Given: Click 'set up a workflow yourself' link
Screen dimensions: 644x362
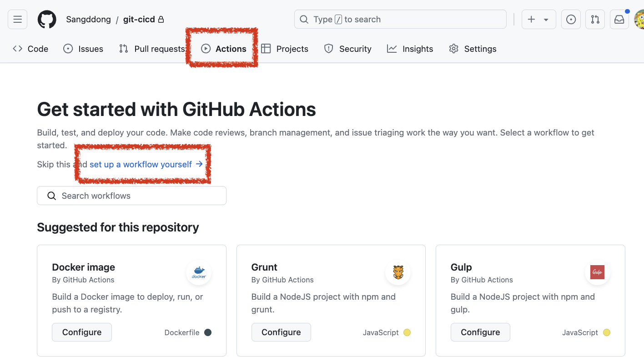Looking at the screenshot, I should (x=146, y=164).
